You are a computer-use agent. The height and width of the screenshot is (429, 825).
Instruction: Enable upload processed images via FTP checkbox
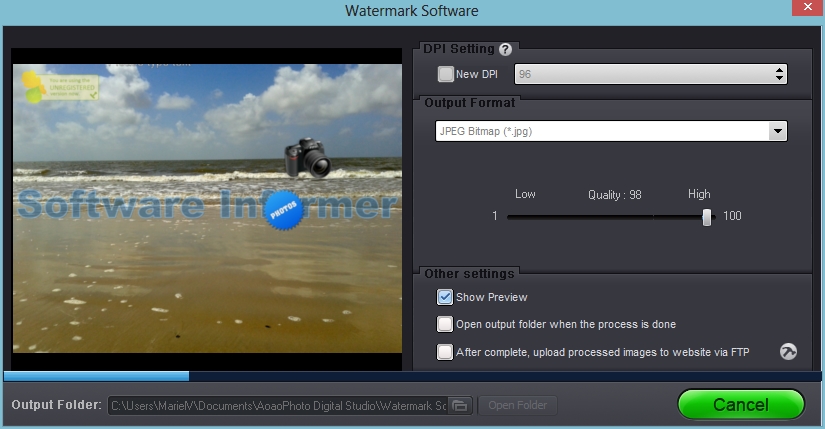[445, 352]
